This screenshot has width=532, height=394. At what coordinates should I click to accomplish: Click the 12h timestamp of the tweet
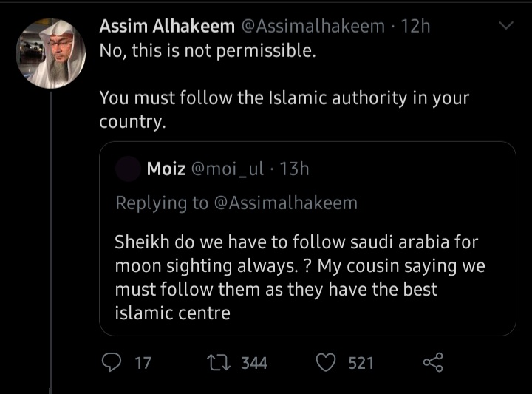[415, 27]
